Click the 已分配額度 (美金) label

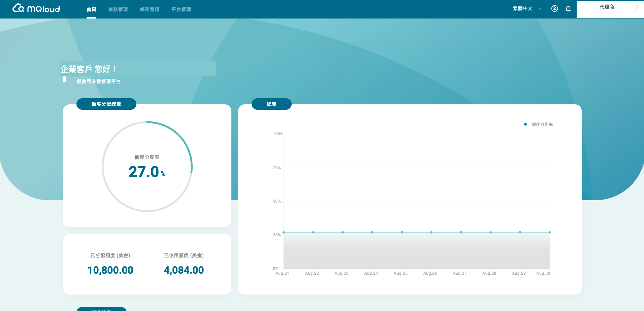110,255
